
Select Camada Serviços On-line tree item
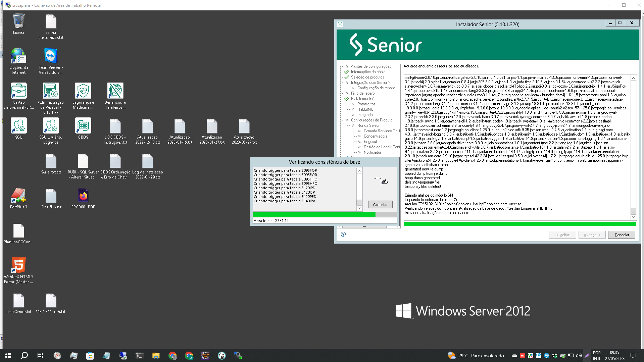(x=382, y=131)
